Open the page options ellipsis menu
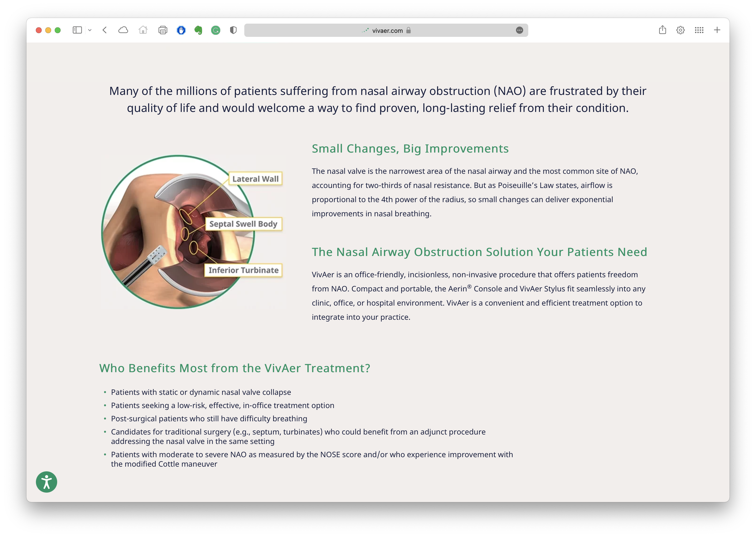 519,30
